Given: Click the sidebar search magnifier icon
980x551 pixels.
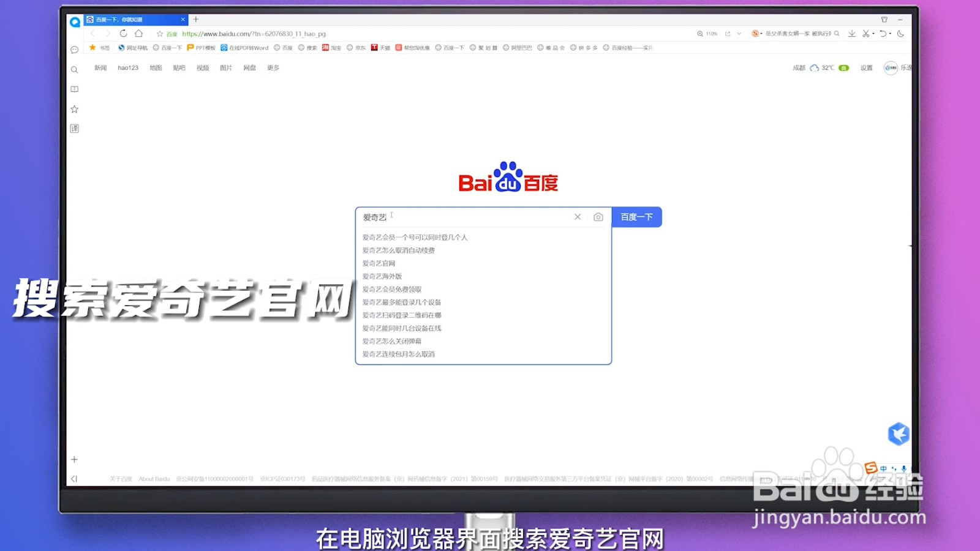Looking at the screenshot, I should point(75,70).
